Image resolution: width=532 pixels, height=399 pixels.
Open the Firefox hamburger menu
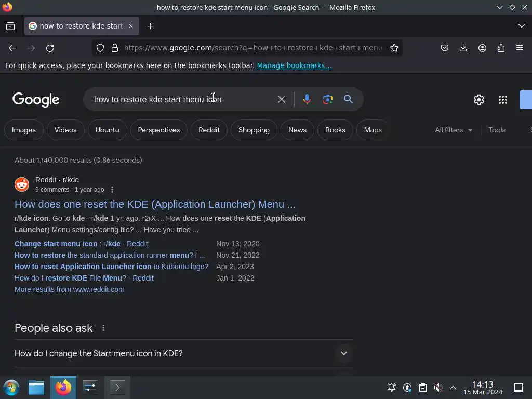(x=520, y=48)
